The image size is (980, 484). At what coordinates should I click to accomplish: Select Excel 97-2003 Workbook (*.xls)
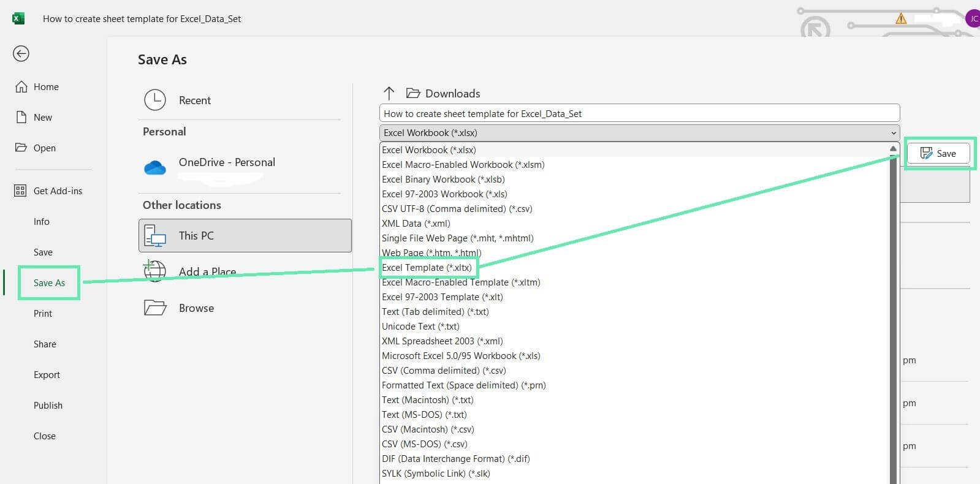pyautogui.click(x=444, y=194)
